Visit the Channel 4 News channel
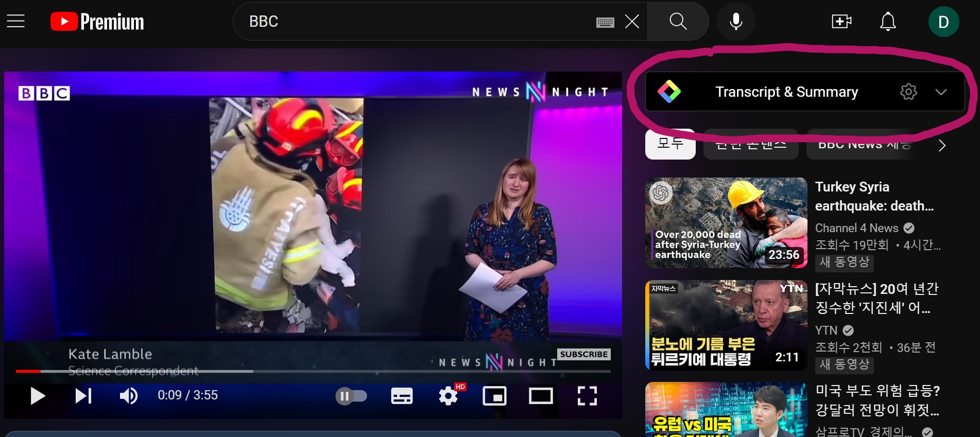The image size is (980, 437). click(857, 228)
